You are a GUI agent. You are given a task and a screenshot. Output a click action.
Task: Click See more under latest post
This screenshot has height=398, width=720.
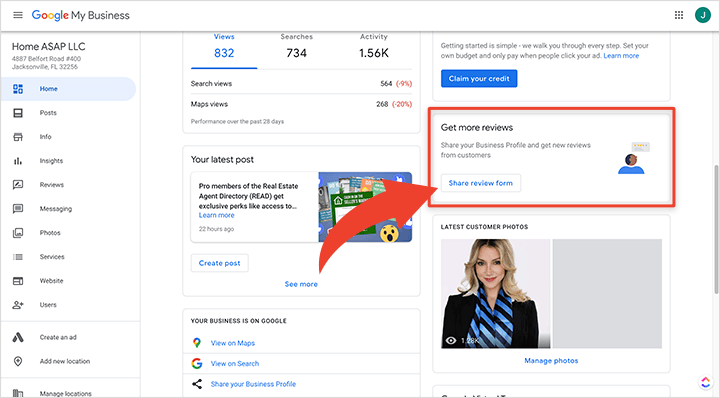301,284
